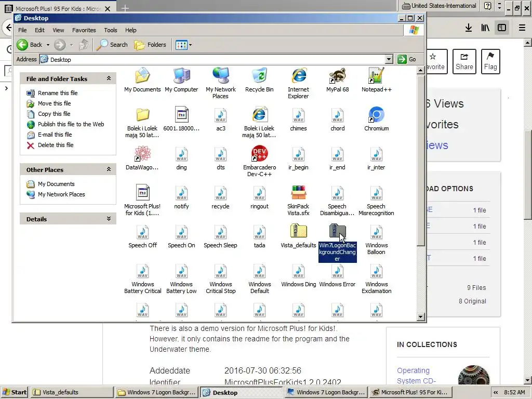This screenshot has width=532, height=399.
Task: Click the Search toolbar button
Action: tap(112, 45)
